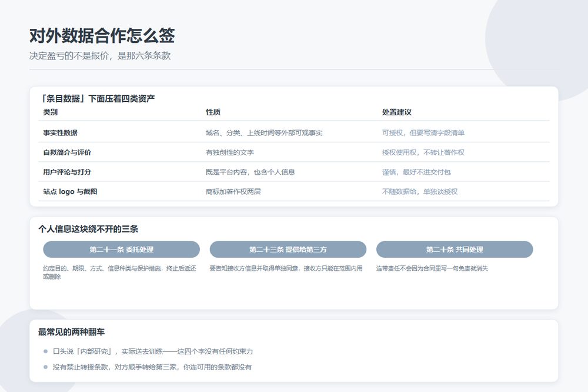Click subtitle 决定盈亏的不是报价,是那六条条款
Screen dimensions: 588x392
click(100, 55)
